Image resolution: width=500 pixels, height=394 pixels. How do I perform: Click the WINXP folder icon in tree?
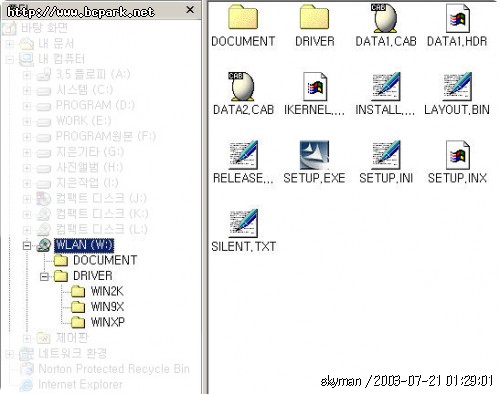click(78, 322)
